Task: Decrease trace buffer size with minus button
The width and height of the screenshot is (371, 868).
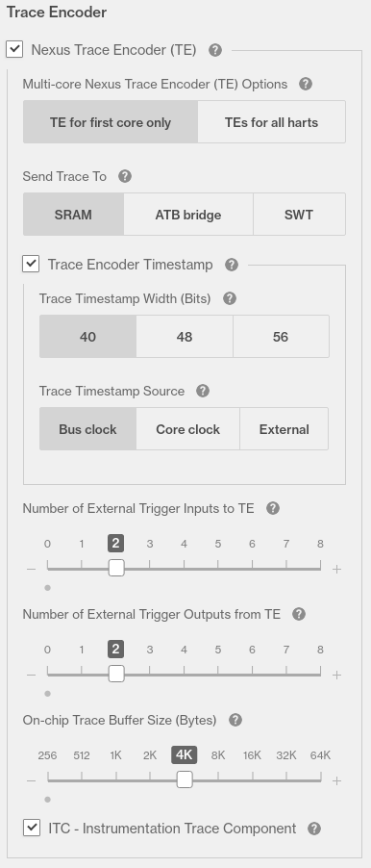Action: [x=32, y=781]
